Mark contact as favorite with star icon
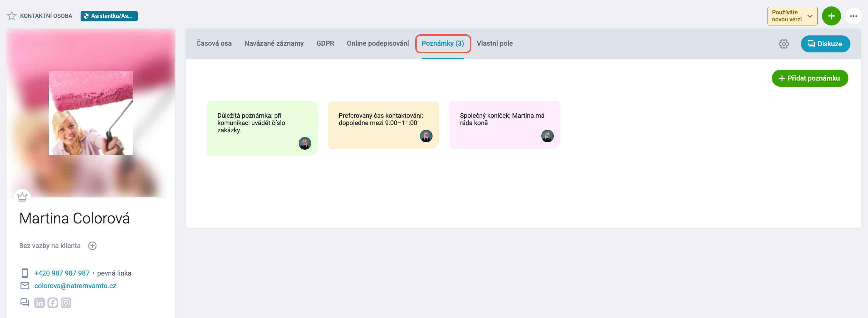The image size is (868, 318). (x=12, y=16)
